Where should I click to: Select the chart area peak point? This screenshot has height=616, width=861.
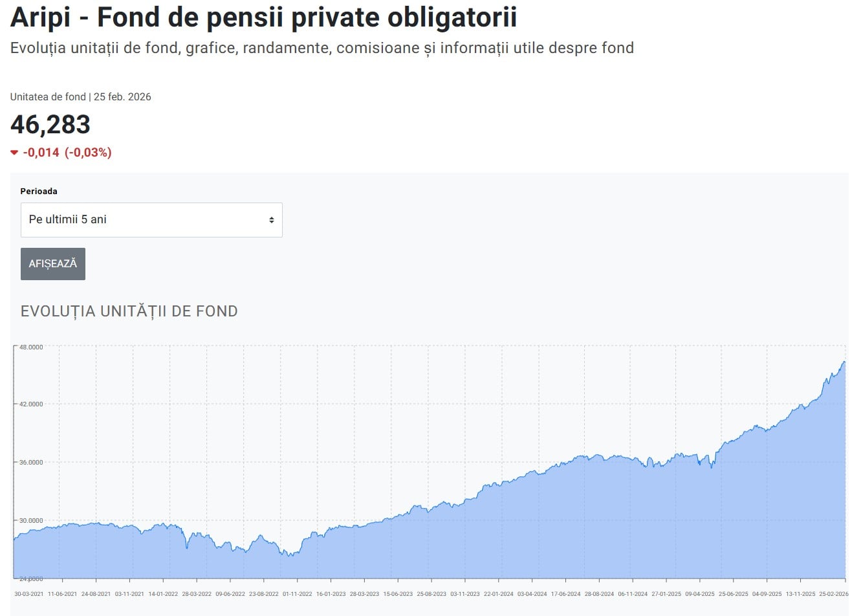(x=844, y=362)
